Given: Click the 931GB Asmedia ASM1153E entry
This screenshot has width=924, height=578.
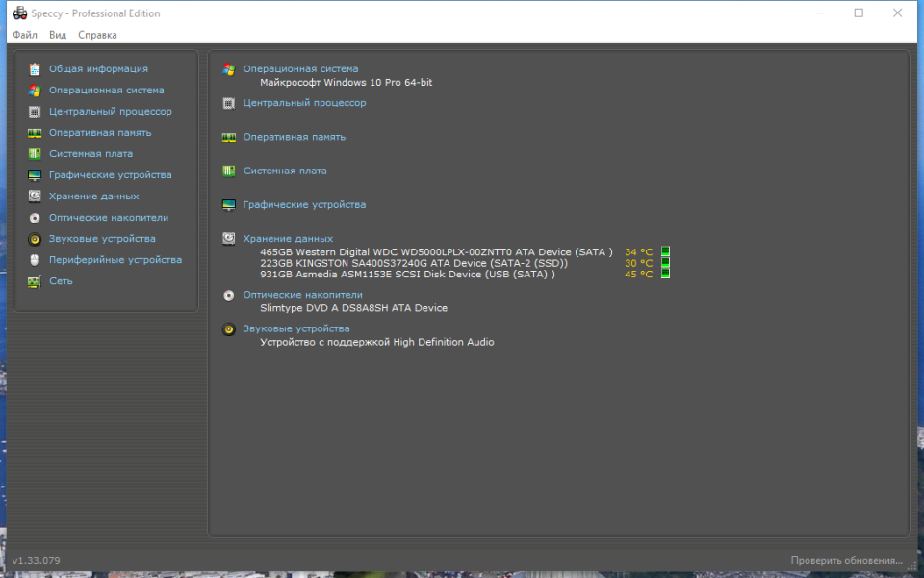Looking at the screenshot, I should [407, 275].
